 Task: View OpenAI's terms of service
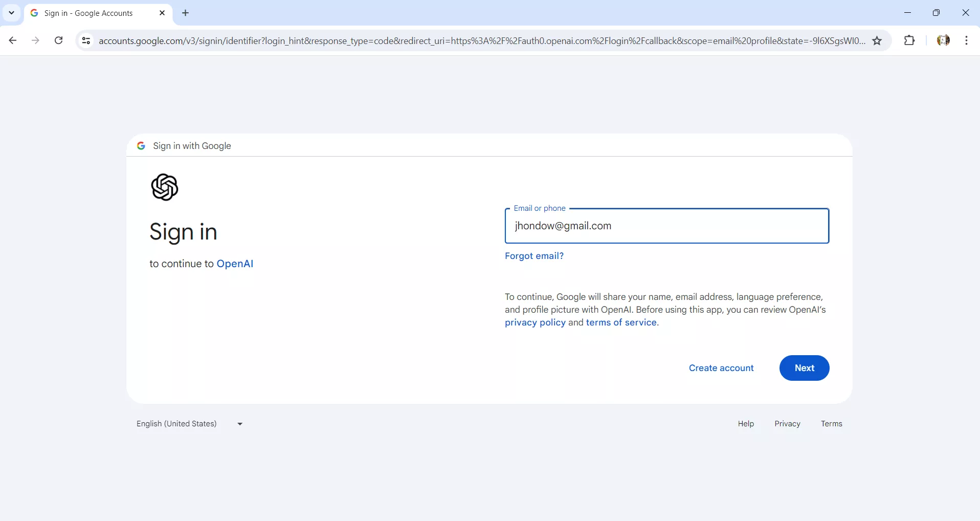(620, 322)
